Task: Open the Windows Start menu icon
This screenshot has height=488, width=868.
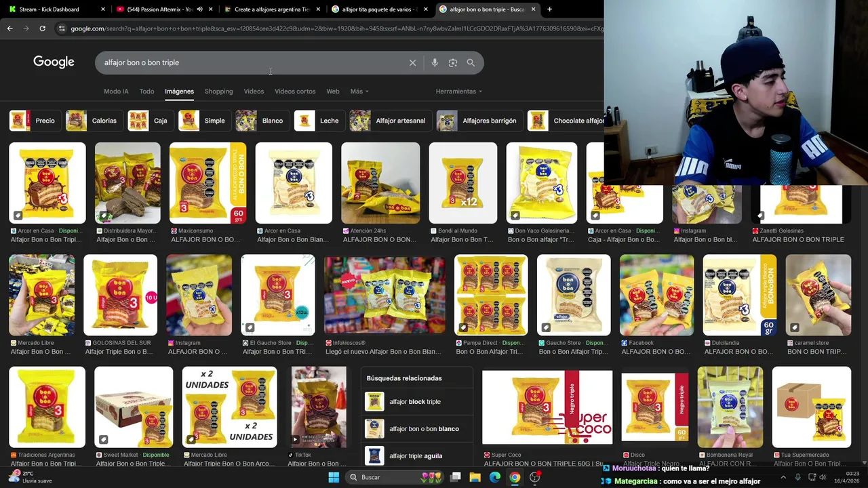Action: click(x=334, y=477)
